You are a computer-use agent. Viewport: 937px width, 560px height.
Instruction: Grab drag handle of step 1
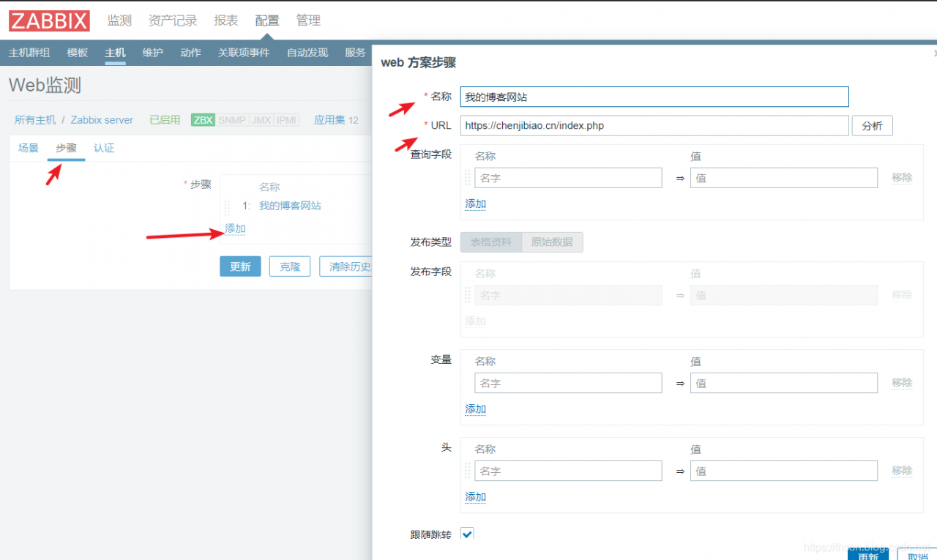pos(227,206)
